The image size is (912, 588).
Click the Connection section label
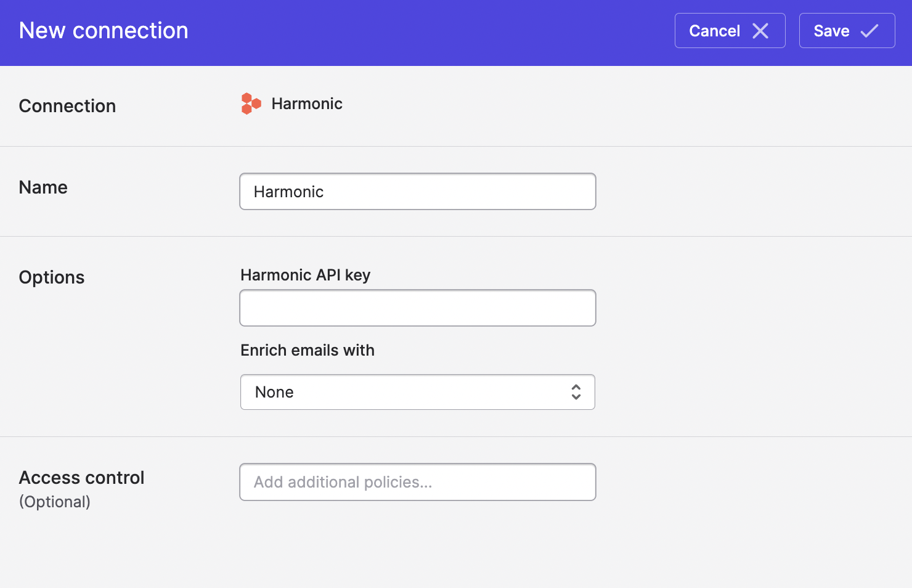(x=67, y=106)
